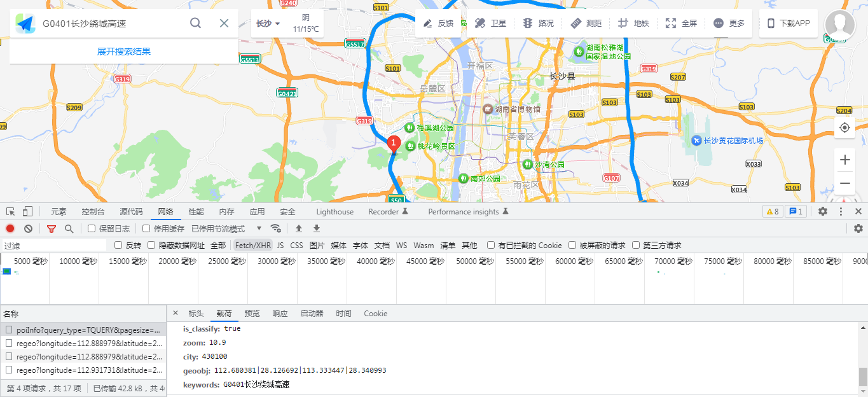The width and height of the screenshot is (868, 397).
Task: Activate DevTools inspect element picker icon
Action: coord(11,211)
